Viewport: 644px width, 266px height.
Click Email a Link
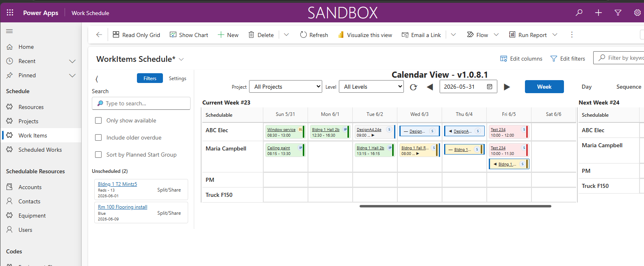[421, 35]
